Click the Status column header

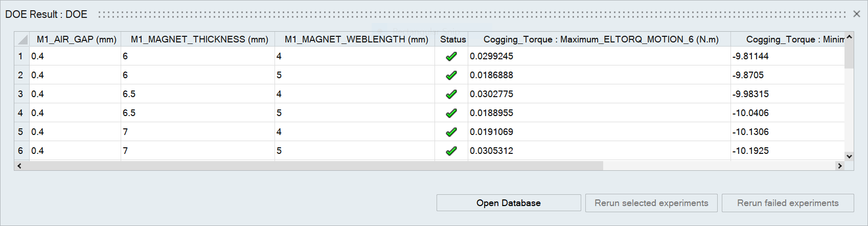[452, 39]
